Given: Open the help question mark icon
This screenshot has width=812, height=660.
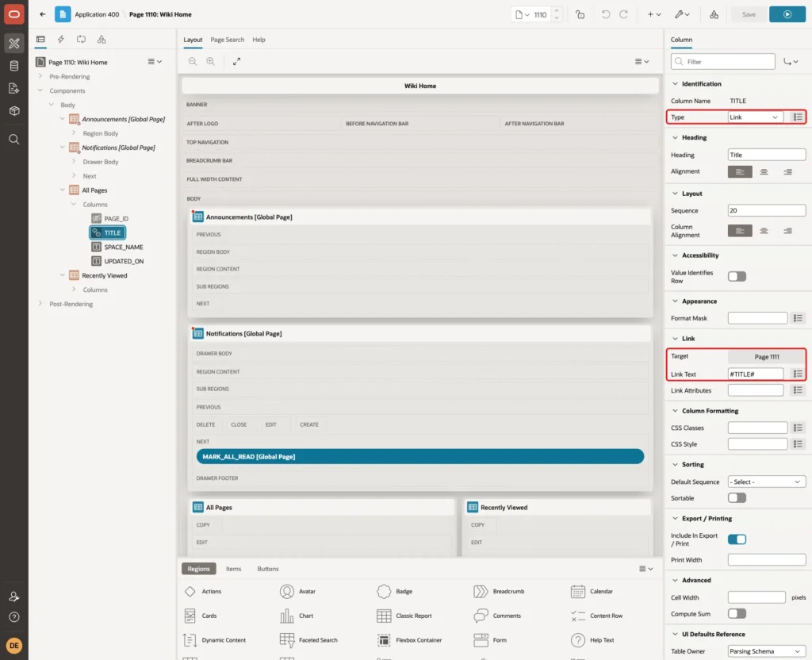Looking at the screenshot, I should click(x=14, y=617).
